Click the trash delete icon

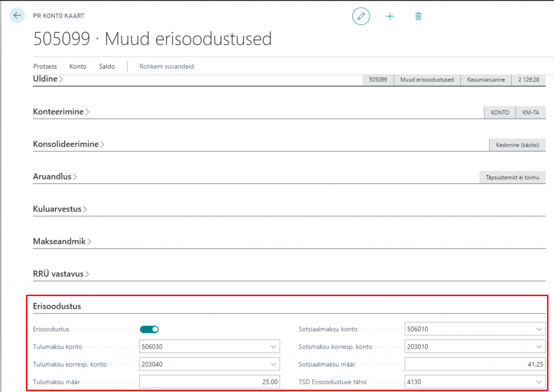coord(418,16)
